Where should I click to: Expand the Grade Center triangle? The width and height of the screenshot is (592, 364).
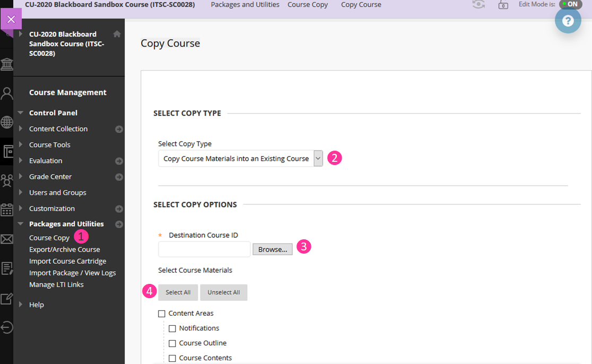[x=21, y=176]
